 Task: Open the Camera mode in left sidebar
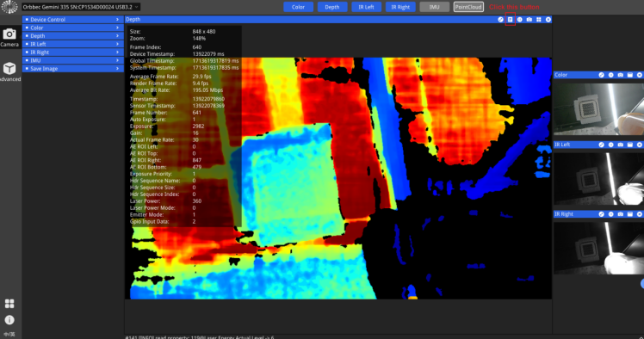[x=9, y=37]
